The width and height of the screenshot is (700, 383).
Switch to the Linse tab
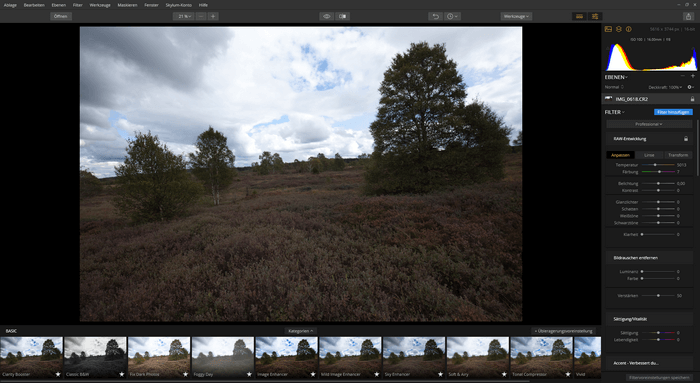(649, 155)
